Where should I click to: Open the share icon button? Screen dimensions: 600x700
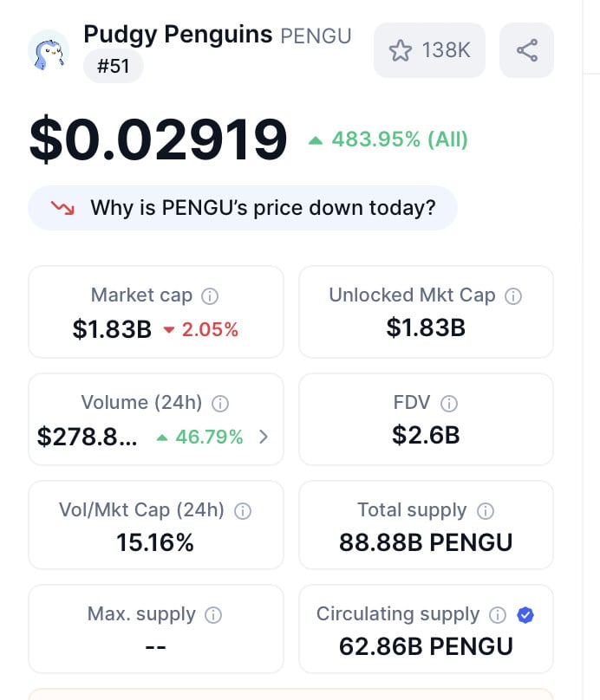pos(526,50)
